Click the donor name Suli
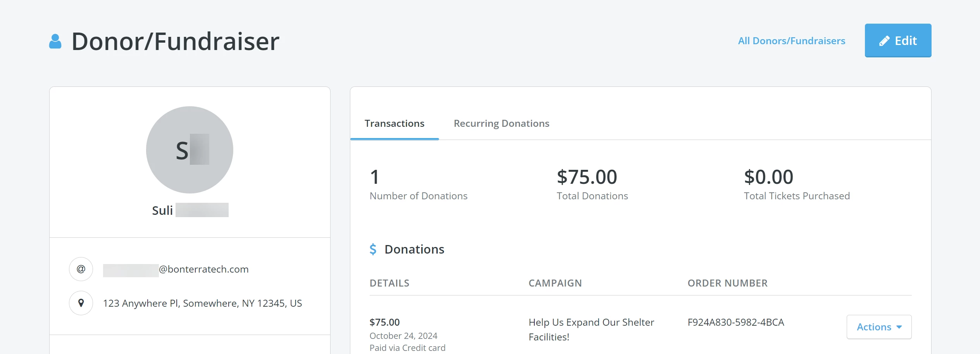This screenshot has width=980, height=354. pyautogui.click(x=162, y=210)
